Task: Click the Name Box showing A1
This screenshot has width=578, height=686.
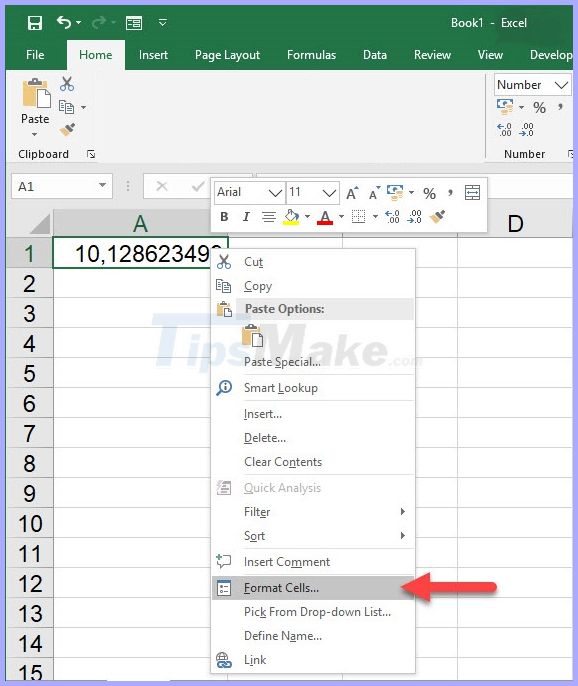Action: point(54,186)
